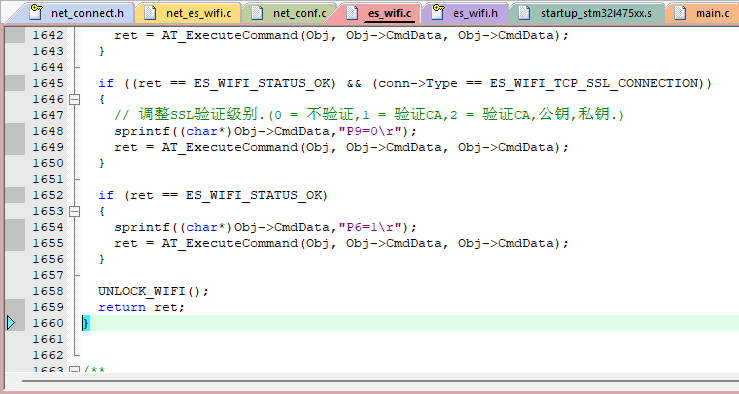Click AT_ExecuteCommand on line 1642
The height and width of the screenshot is (394, 739).
click(x=230, y=35)
